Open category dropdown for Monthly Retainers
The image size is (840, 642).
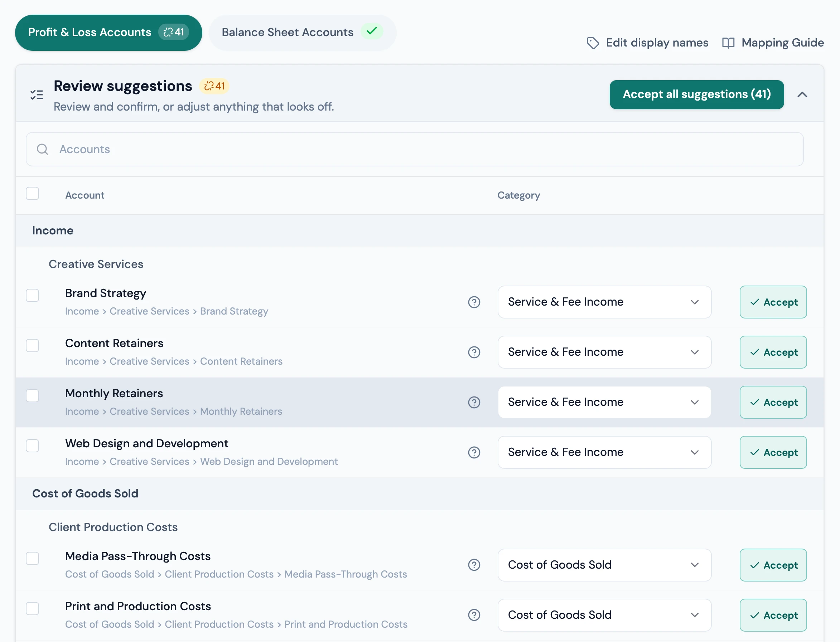[x=604, y=402]
